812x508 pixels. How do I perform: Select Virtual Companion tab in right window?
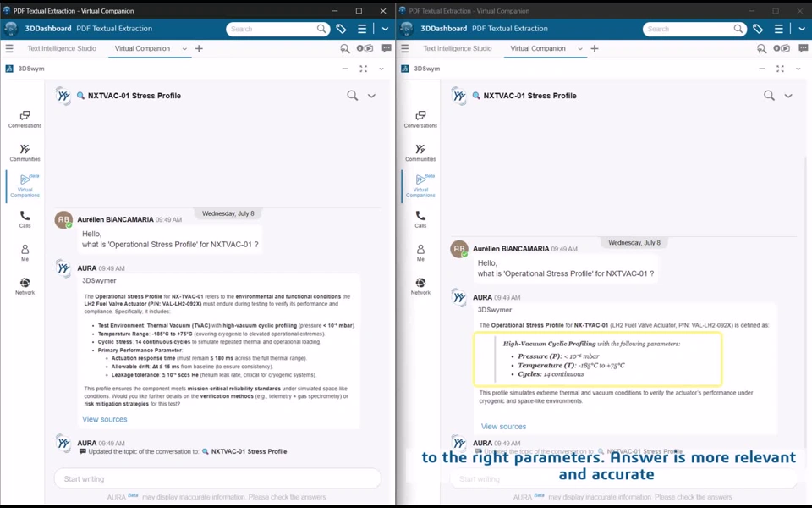[x=538, y=48]
